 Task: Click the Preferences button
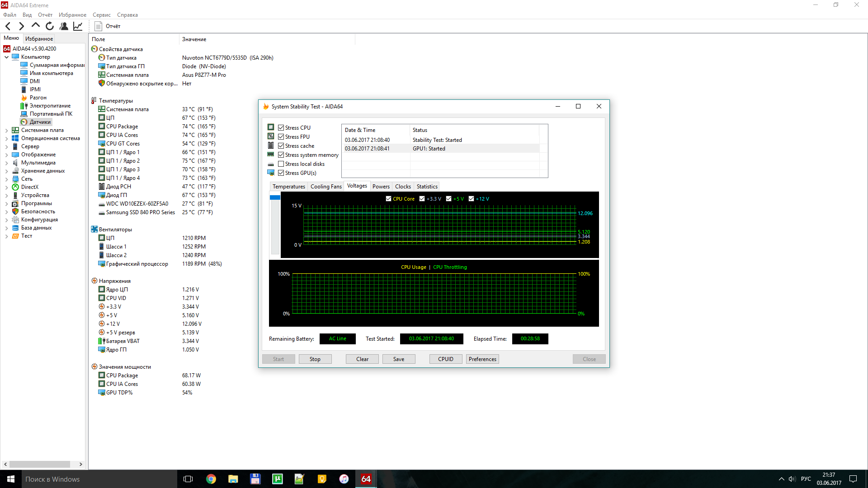tap(482, 359)
